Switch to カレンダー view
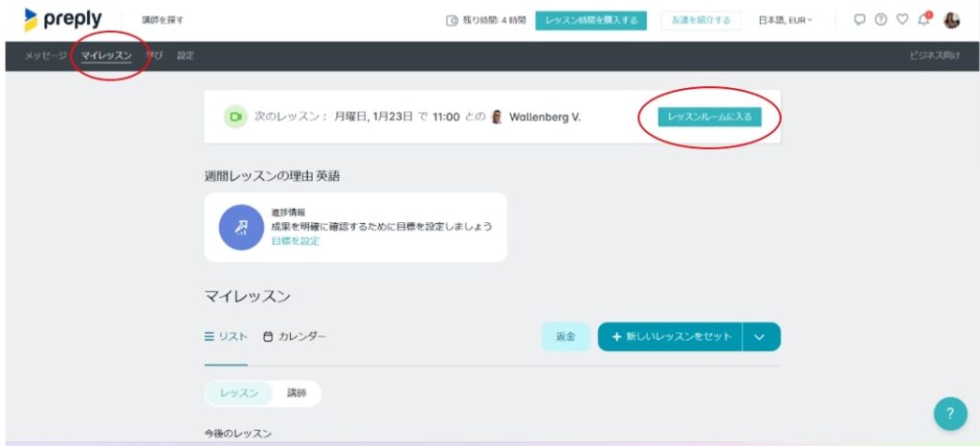The image size is (980, 446). 295,337
